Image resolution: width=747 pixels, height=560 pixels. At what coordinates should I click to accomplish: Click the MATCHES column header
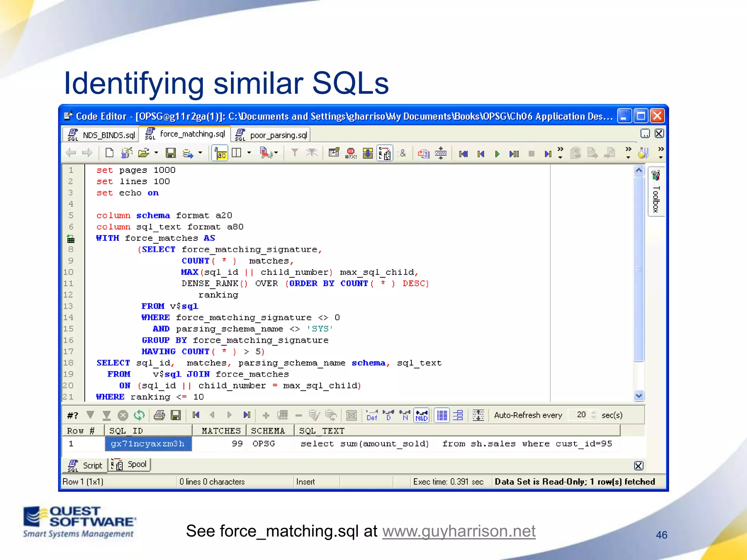[x=219, y=431]
